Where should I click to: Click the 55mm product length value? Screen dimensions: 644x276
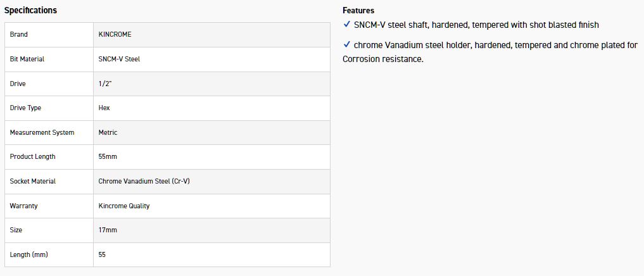(x=108, y=156)
